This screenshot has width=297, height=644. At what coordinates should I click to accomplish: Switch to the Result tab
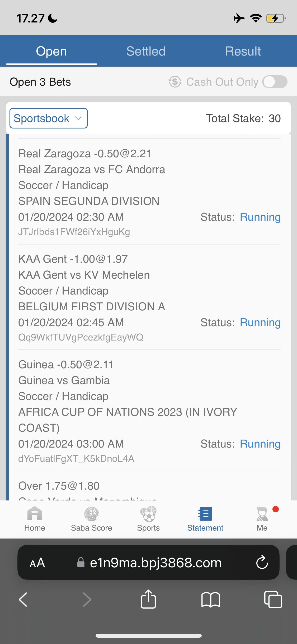tap(243, 51)
